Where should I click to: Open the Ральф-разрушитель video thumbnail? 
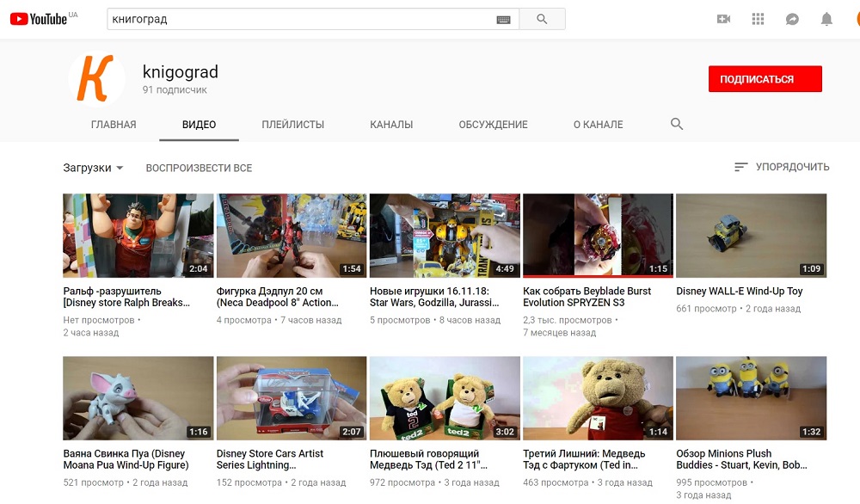coord(138,236)
